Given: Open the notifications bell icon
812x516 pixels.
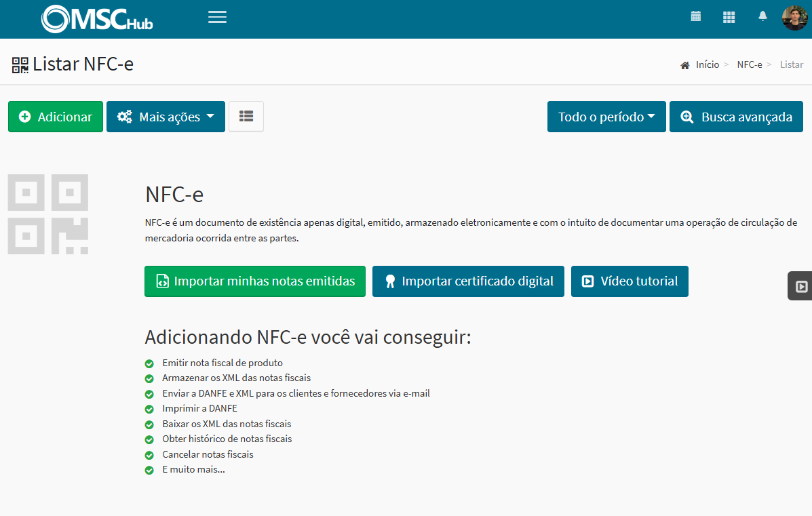Looking at the screenshot, I should 762,16.
